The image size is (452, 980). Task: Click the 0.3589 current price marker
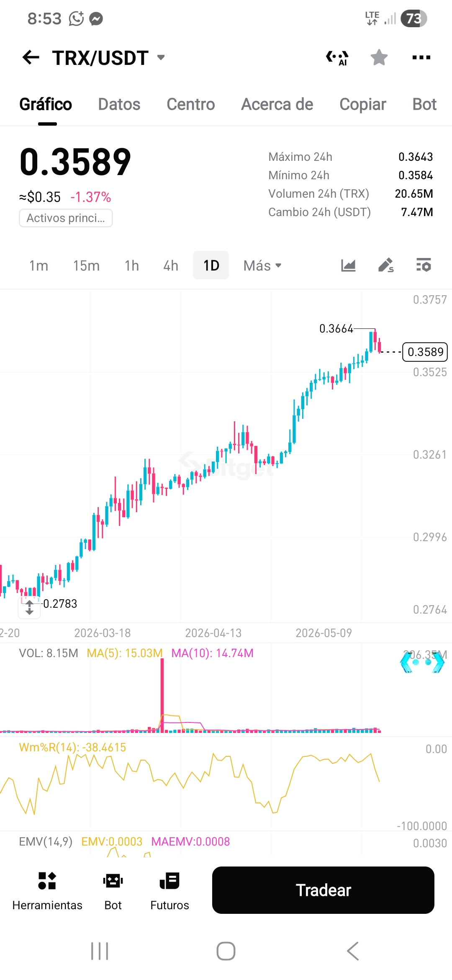pyautogui.click(x=425, y=352)
